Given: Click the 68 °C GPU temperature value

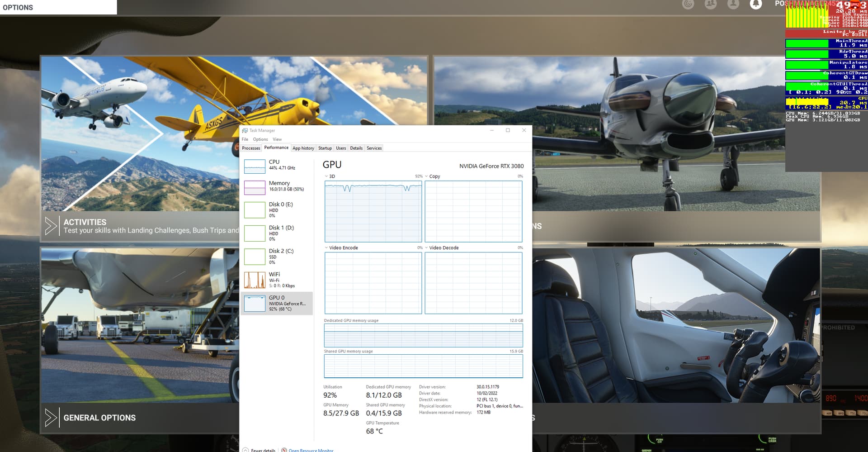Looking at the screenshot, I should coord(374,431).
